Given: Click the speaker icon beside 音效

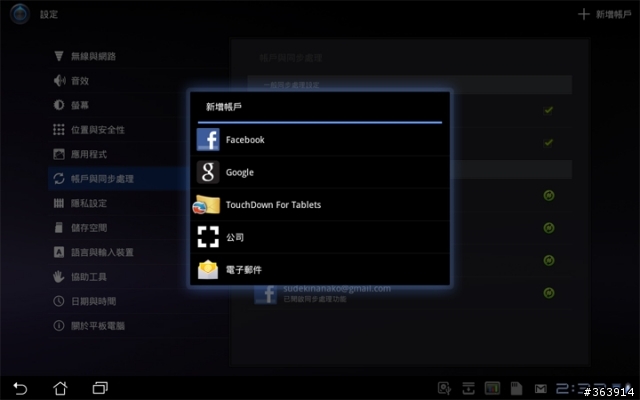Looking at the screenshot, I should click(x=59, y=81).
